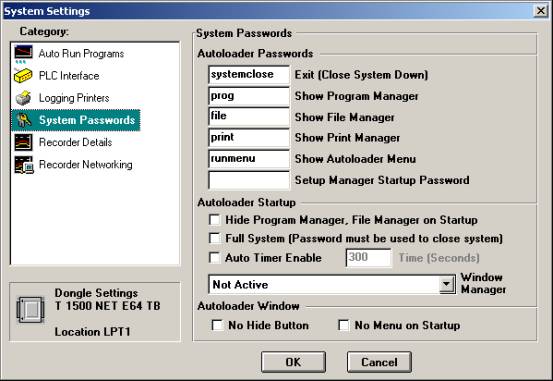Click the Location LPT1 text

point(92,332)
